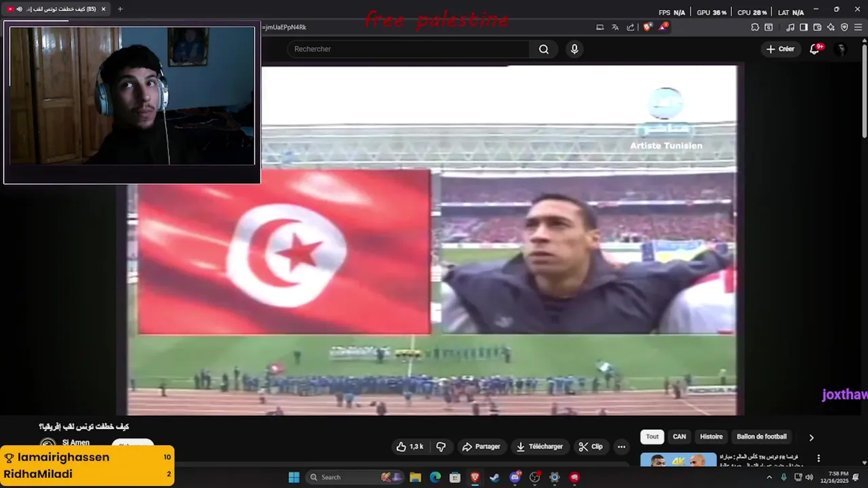Select the CAN filter chip

679,436
